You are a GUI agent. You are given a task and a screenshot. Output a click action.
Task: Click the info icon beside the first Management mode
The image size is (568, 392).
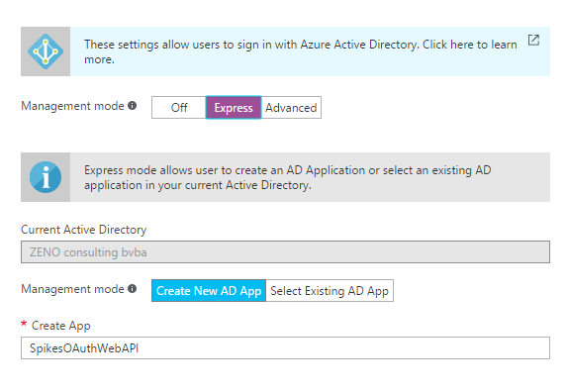coord(133,106)
